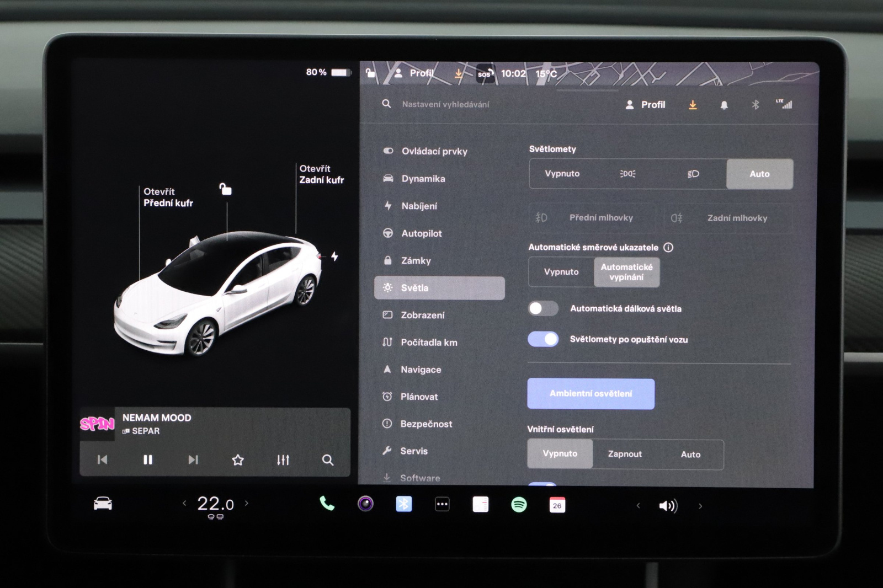Screen dimensions: 883x588
Task: Set Vnitřní osvětlení to Auto
Action: pos(690,455)
